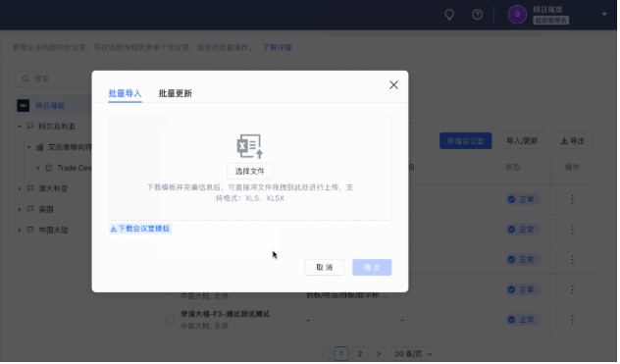Select the Trade Cen tree item
Viewport: 620px width, 364px height.
[75, 169]
